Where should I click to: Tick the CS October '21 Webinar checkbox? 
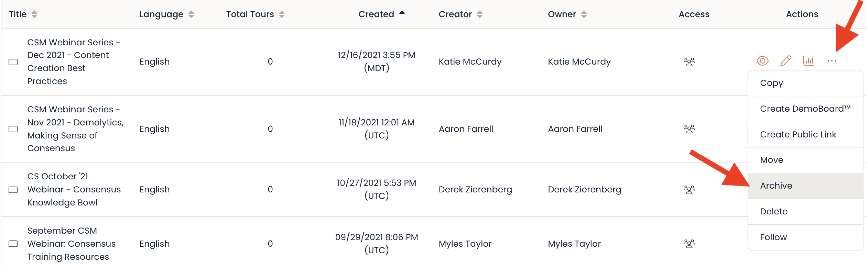point(13,190)
